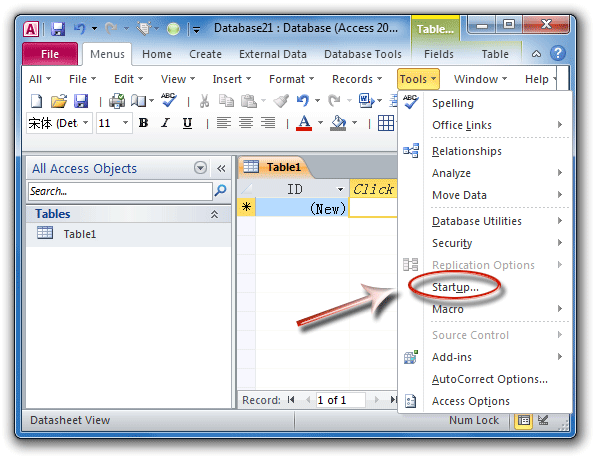Click the Help question mark icon

coord(557,53)
